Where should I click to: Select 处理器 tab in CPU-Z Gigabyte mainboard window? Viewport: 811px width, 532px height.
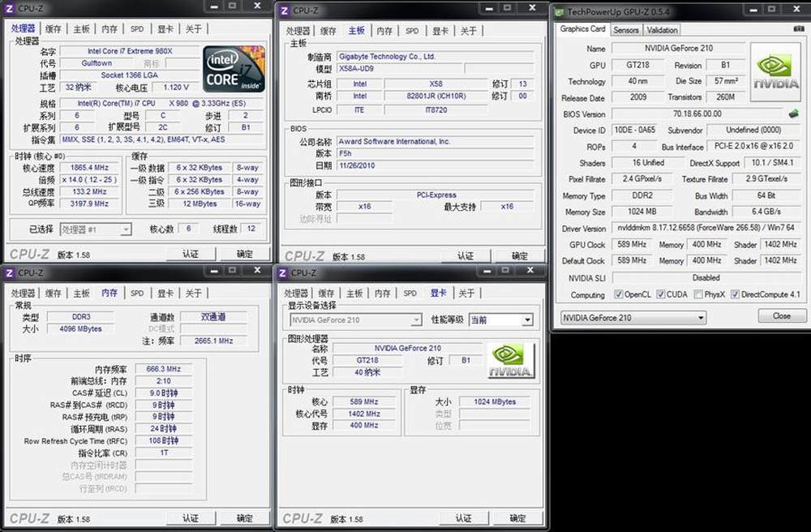(298, 31)
